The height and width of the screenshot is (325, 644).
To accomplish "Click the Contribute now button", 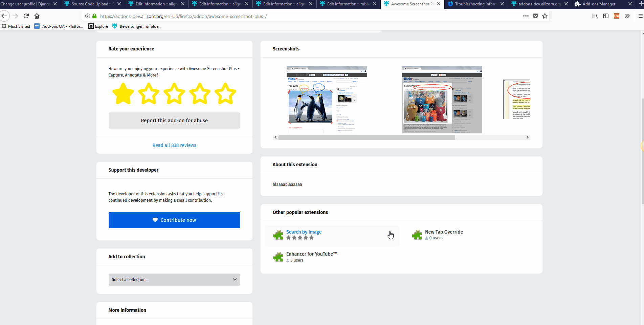I will pyautogui.click(x=174, y=220).
